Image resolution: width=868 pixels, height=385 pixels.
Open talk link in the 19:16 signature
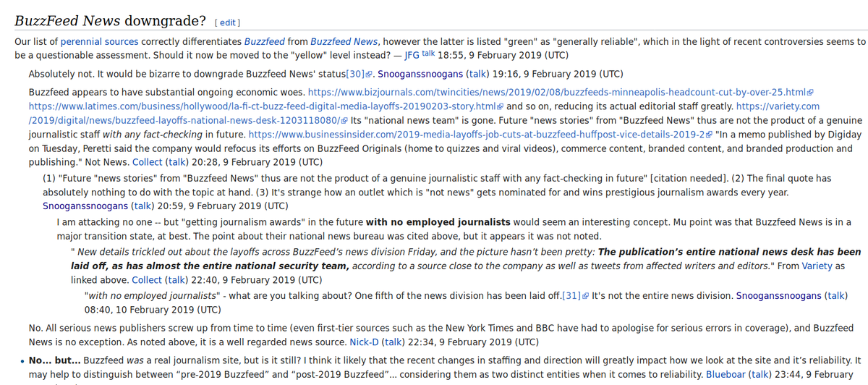pyautogui.click(x=478, y=74)
